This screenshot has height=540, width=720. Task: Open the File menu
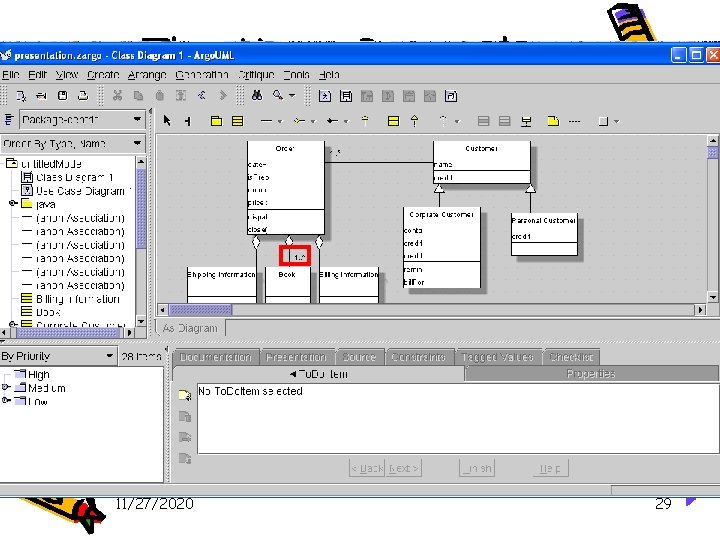coord(11,74)
